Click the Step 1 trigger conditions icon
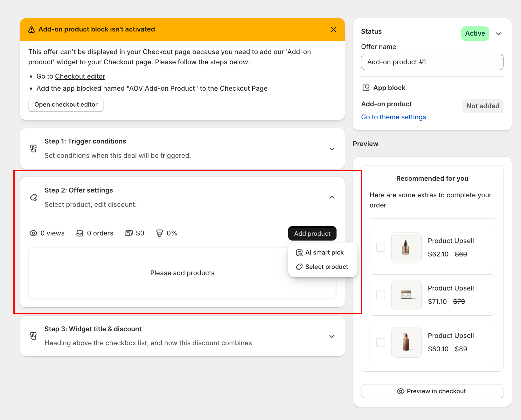 click(33, 149)
